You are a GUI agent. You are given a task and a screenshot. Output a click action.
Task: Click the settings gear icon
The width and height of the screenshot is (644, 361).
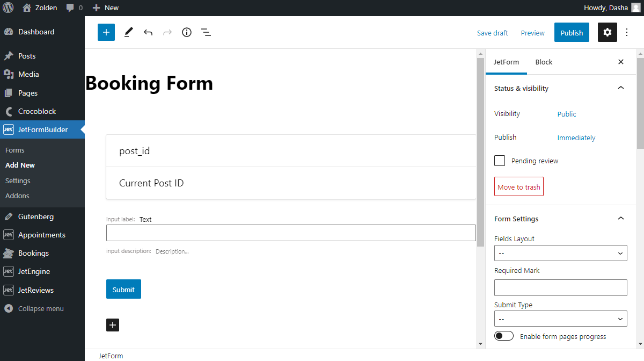coord(607,32)
